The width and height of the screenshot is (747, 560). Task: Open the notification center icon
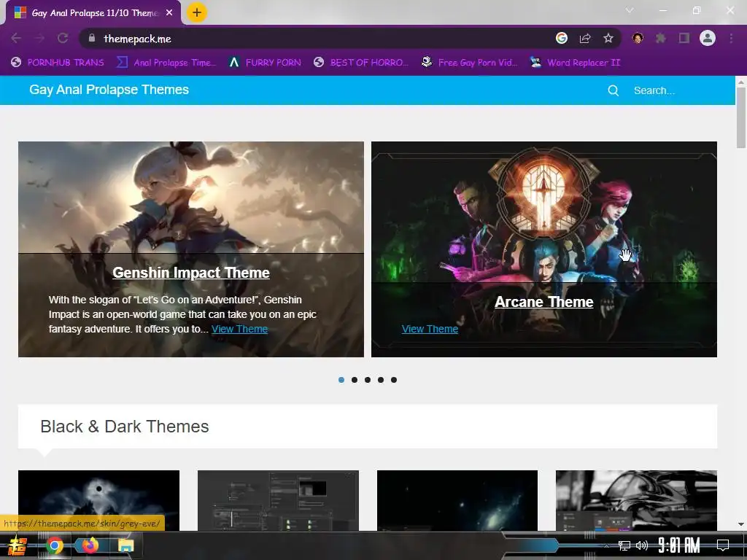pos(723,545)
